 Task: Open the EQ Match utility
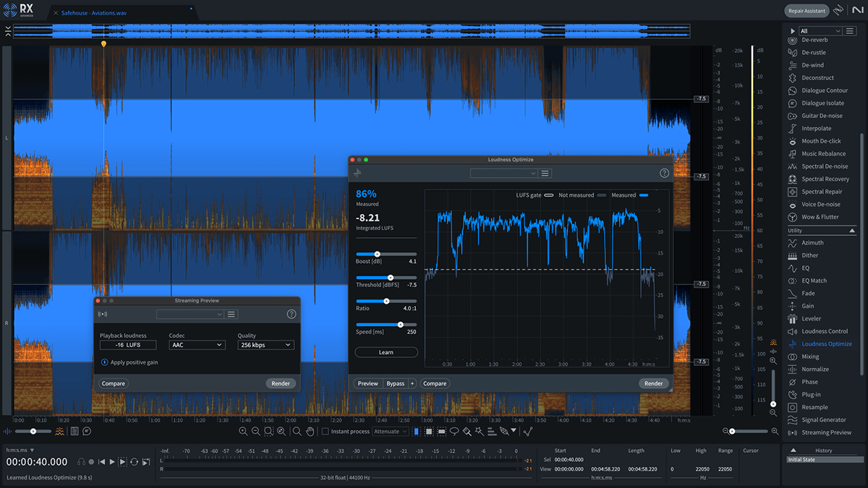click(x=814, y=281)
